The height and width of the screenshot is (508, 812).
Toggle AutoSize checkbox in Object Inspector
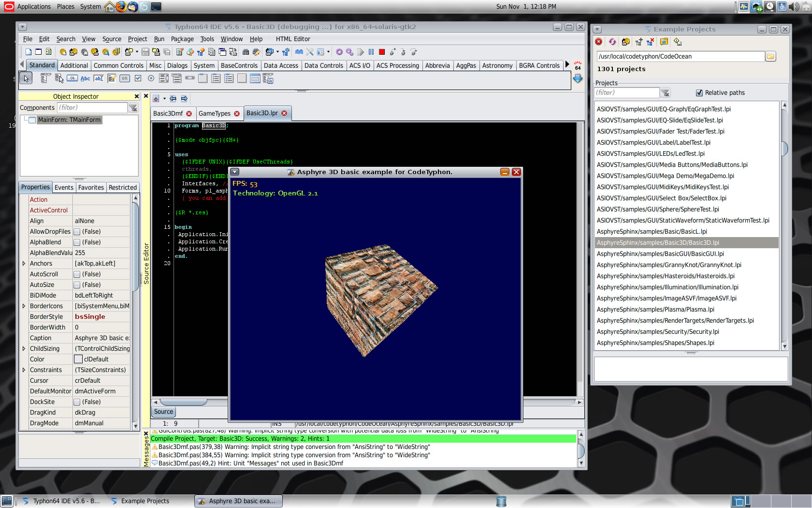(77, 285)
